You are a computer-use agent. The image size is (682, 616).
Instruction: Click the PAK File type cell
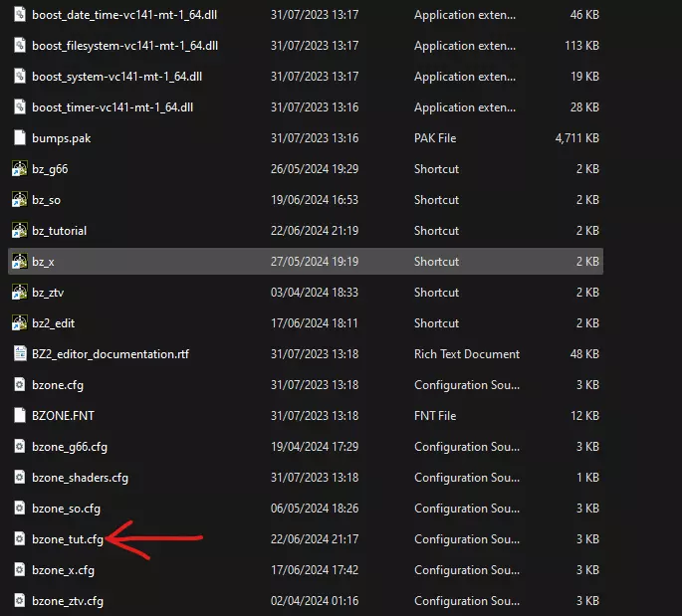pos(435,137)
